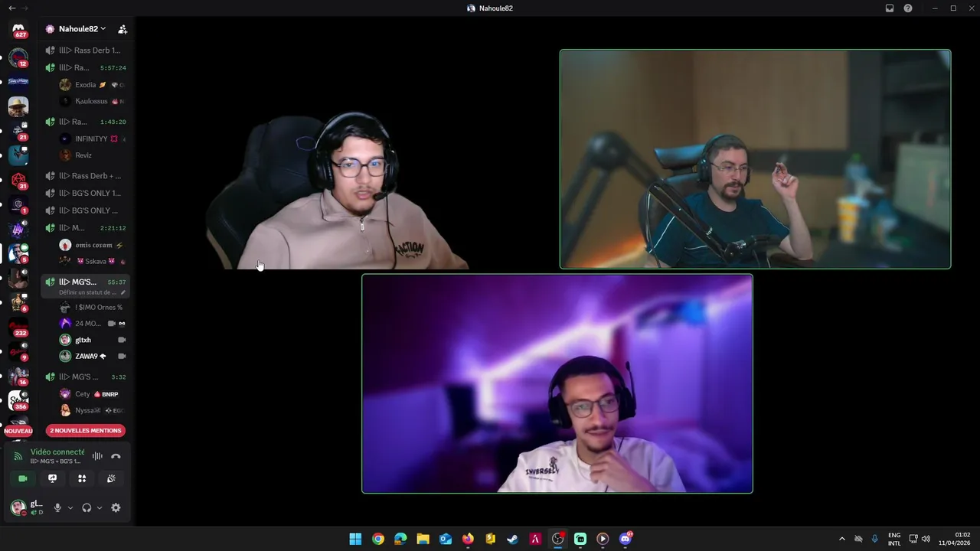The image size is (980, 551).
Task: Click the invite people icon beside Nahoule82
Action: [122, 29]
